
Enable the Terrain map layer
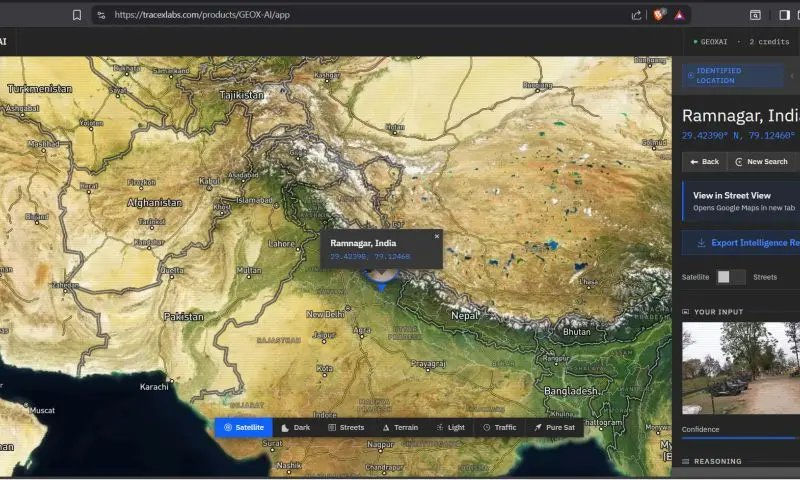pyautogui.click(x=400, y=427)
